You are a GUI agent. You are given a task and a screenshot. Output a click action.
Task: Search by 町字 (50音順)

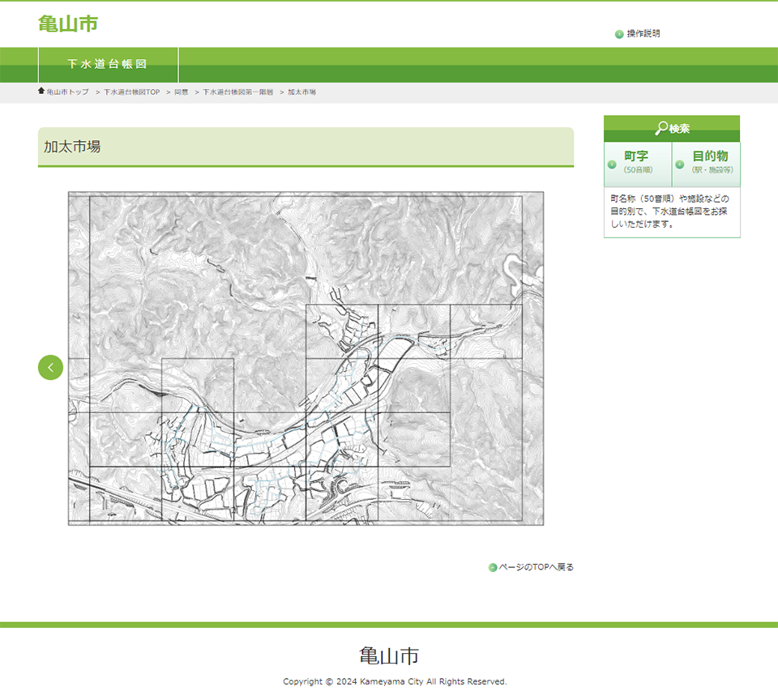click(636, 162)
